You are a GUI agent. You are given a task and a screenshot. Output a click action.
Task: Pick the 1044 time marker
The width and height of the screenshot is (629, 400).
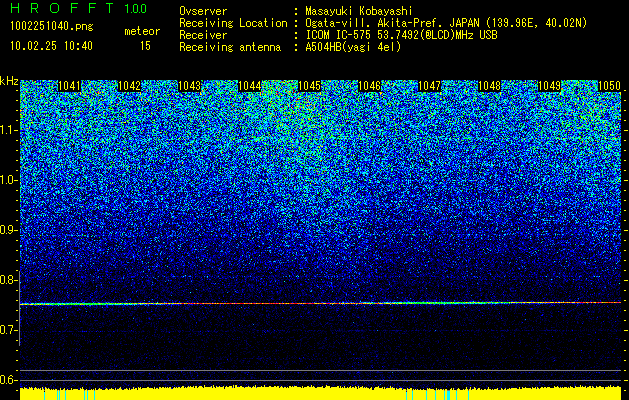[250, 86]
